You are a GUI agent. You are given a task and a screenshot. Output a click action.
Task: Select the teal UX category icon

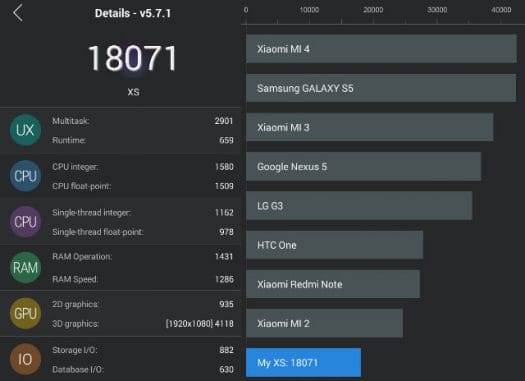(x=25, y=130)
